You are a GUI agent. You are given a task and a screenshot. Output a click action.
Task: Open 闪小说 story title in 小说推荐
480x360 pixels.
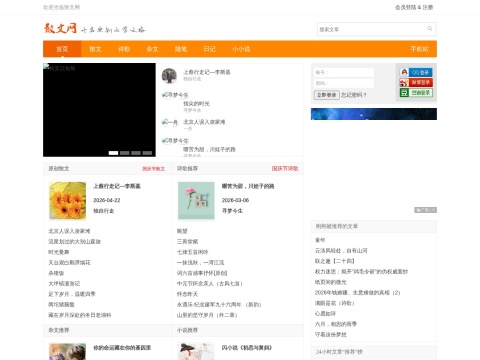point(247,348)
